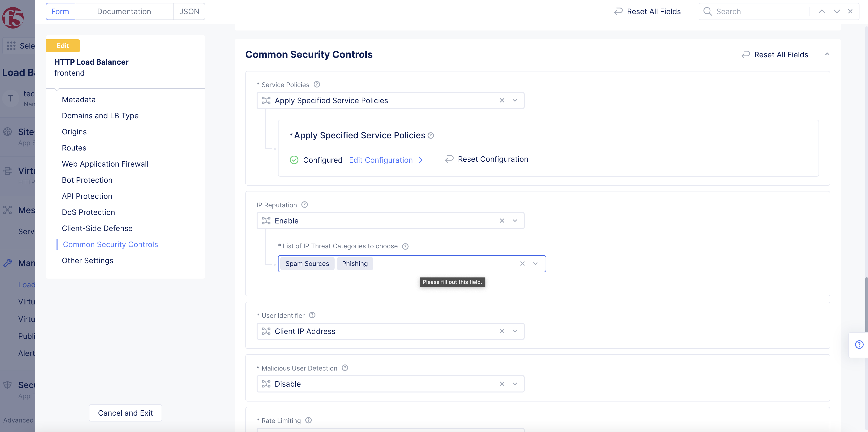The image size is (868, 432).
Task: Click help icon beside Malicious User Detection
Action: (x=345, y=368)
